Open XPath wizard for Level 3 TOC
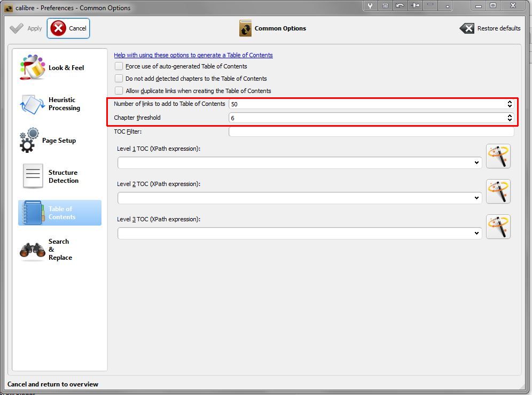Viewport: 532px width, 395px height. (x=498, y=227)
